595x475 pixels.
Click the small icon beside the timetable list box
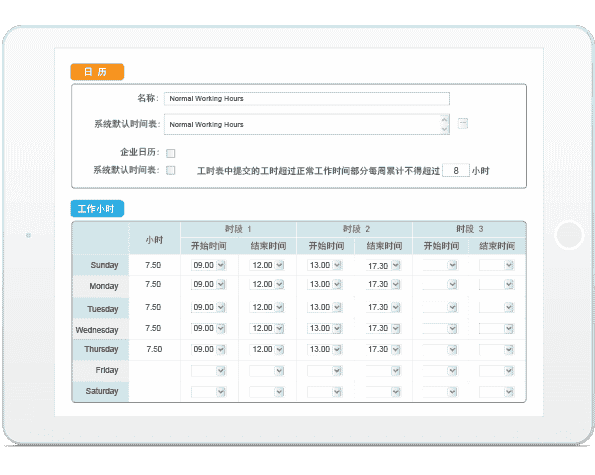pos(463,123)
